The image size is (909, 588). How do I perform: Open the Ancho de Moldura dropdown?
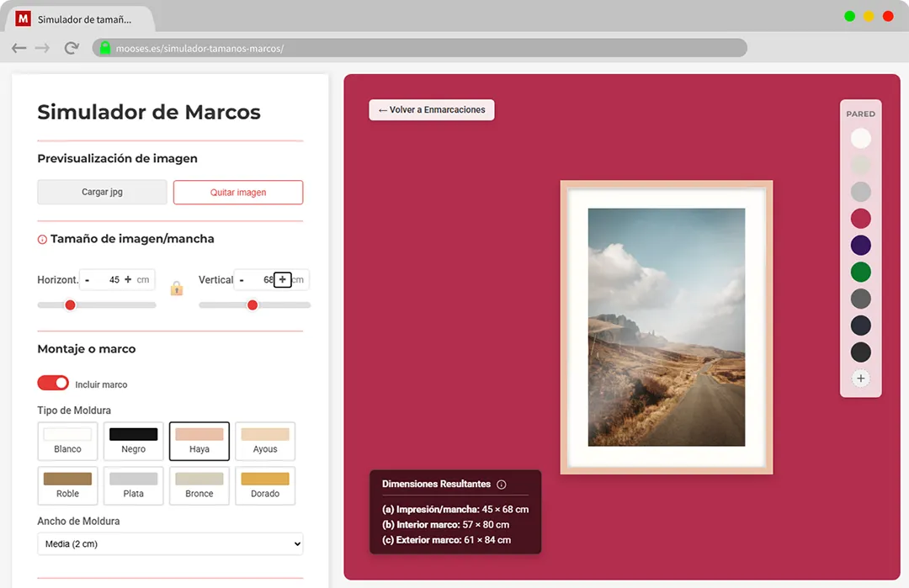click(170, 544)
